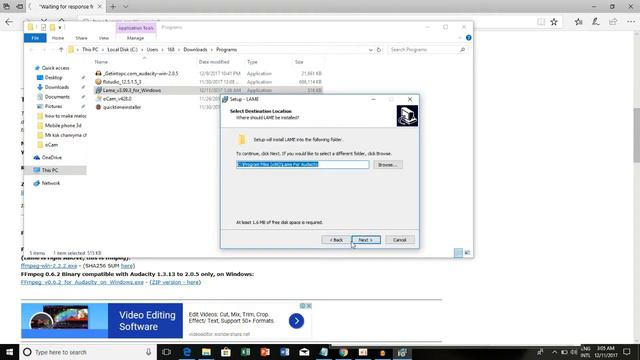Open the Manage tab under Application Tools
This screenshot has height=360, width=640.
pyautogui.click(x=136, y=38)
